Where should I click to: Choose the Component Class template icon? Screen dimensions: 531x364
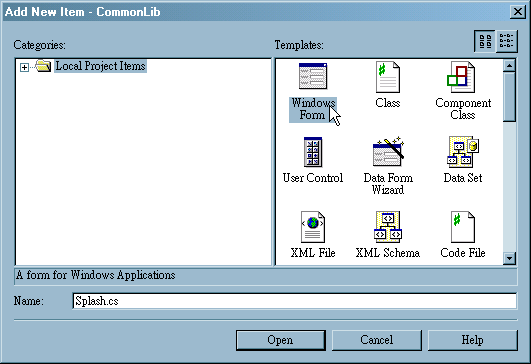(461, 77)
